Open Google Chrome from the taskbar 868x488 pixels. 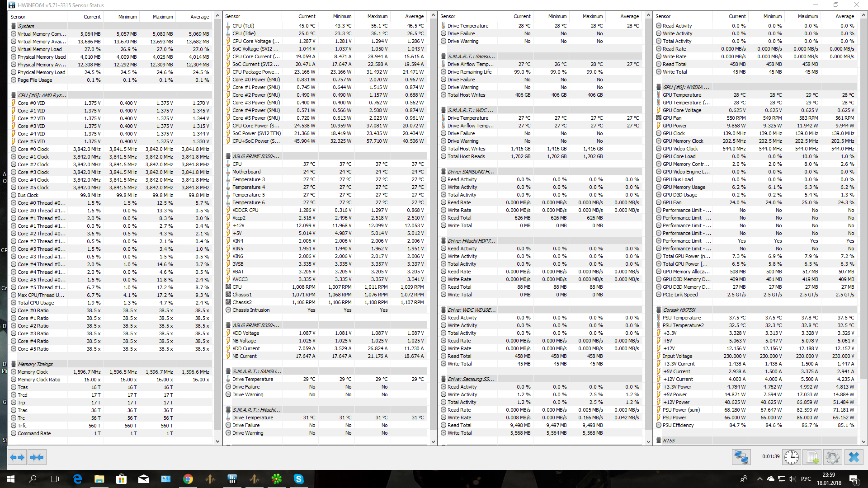[x=188, y=479]
